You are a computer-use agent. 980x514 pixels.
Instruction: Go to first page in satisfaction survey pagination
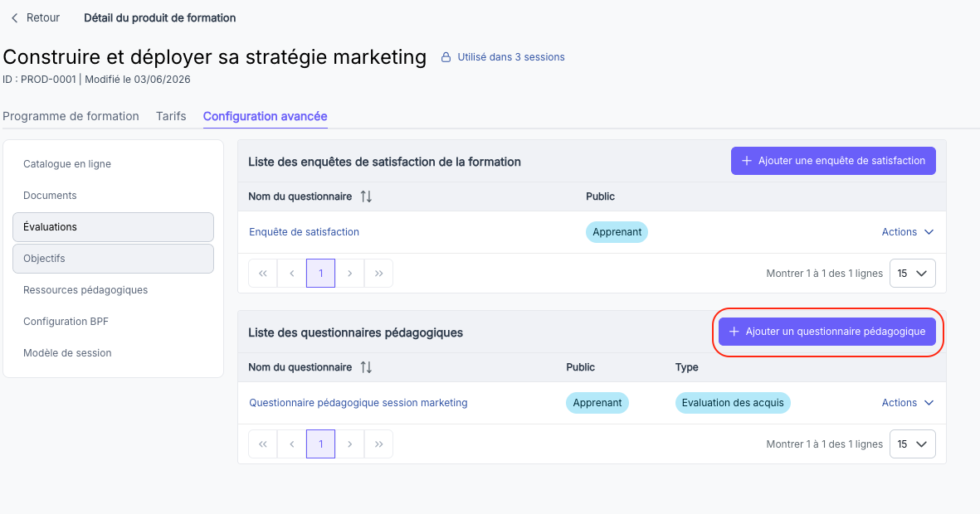coord(263,274)
